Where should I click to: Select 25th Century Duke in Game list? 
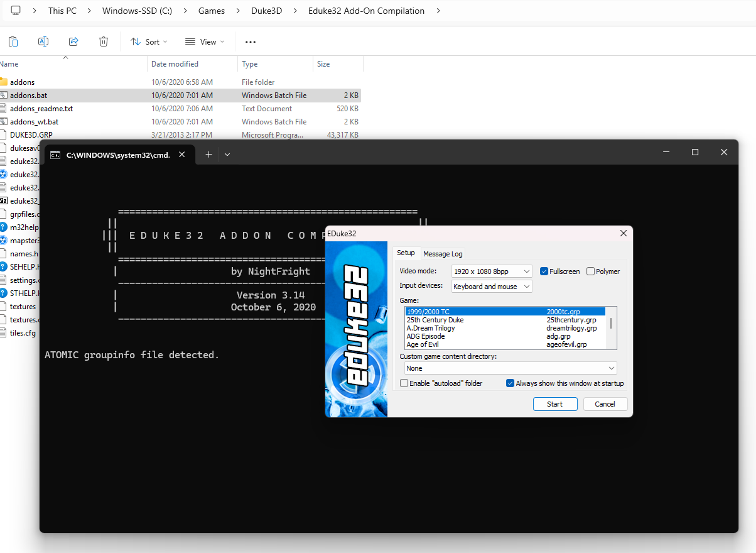[x=505, y=320]
